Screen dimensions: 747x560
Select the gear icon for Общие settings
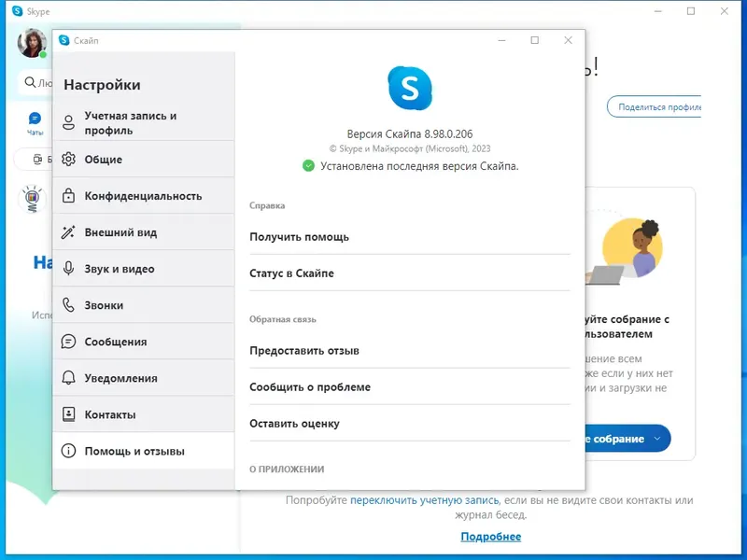tap(71, 160)
